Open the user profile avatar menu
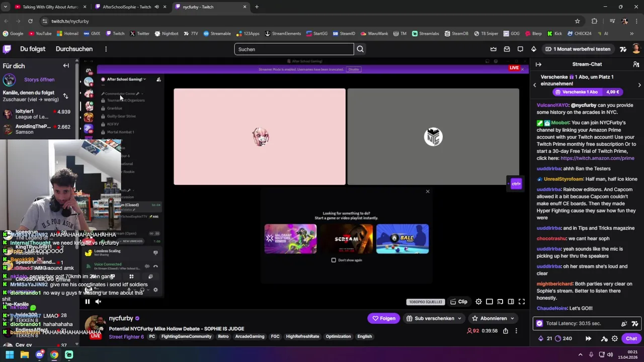The width and height of the screenshot is (644, 362). tap(636, 49)
